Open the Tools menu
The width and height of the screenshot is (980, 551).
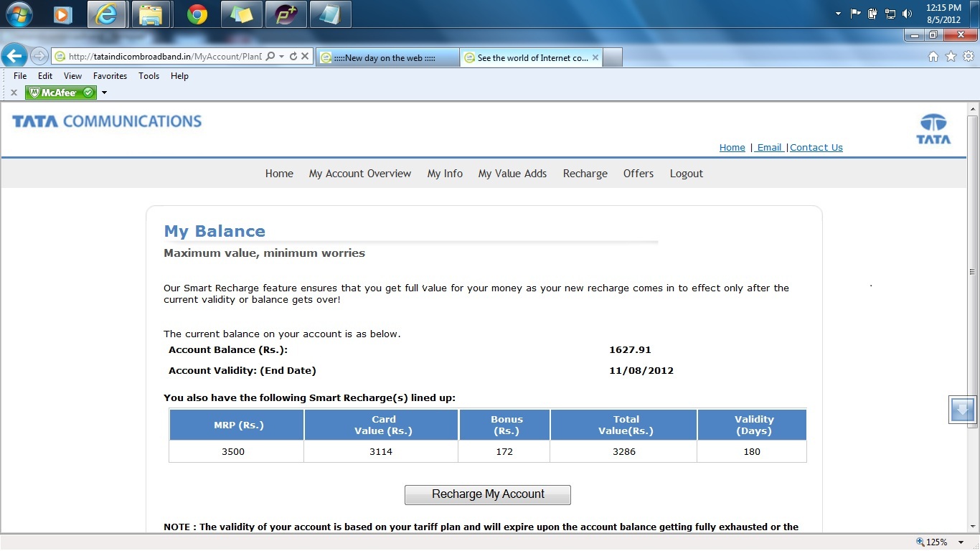(149, 76)
